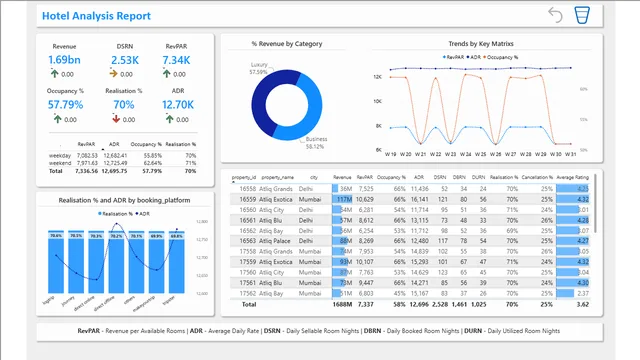Click the RevPAR 7.34K KPI value

(x=176, y=60)
